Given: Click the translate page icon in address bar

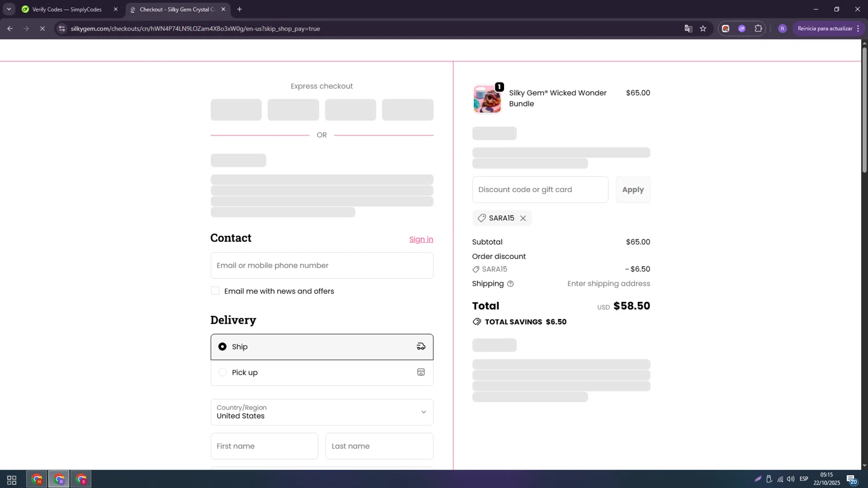Looking at the screenshot, I should 688,28.
